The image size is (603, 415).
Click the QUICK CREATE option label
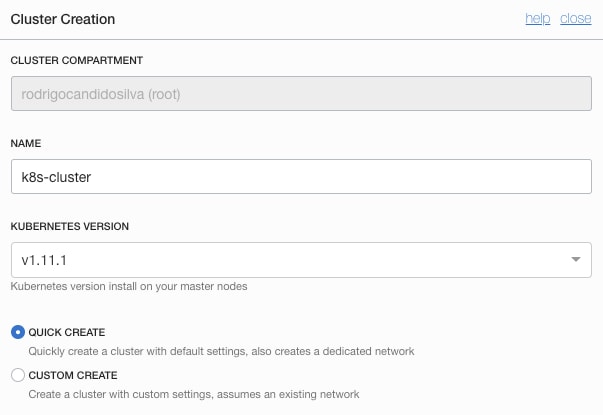click(67, 332)
